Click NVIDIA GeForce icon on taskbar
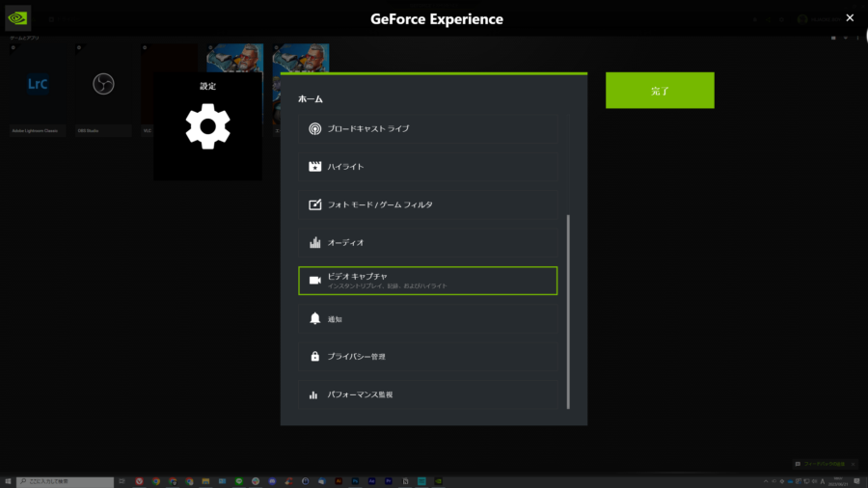 click(x=439, y=481)
